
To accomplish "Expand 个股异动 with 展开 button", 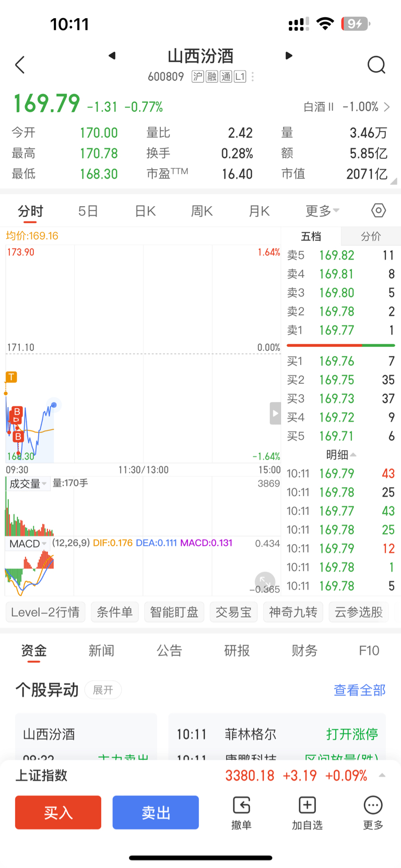I will [x=103, y=690].
